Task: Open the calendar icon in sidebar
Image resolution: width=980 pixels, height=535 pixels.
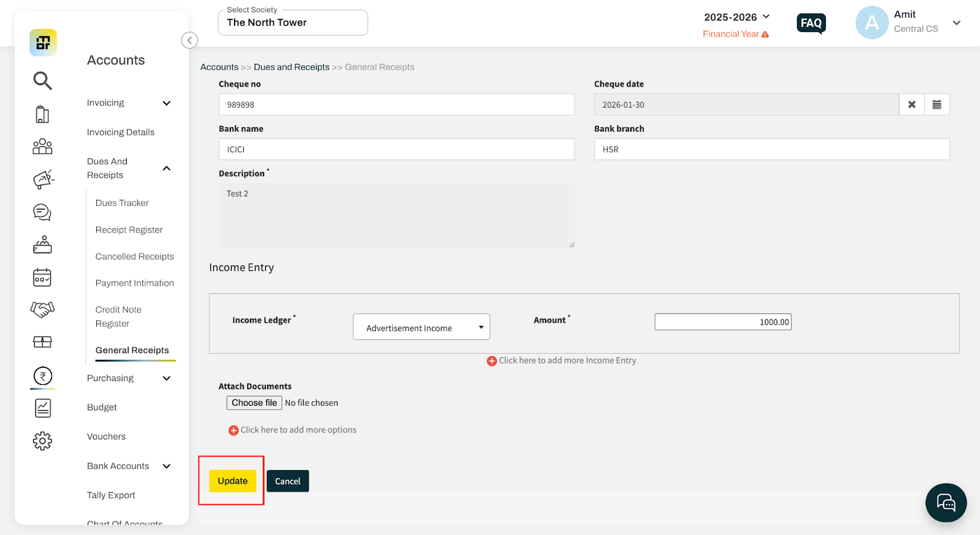Action: [42, 278]
